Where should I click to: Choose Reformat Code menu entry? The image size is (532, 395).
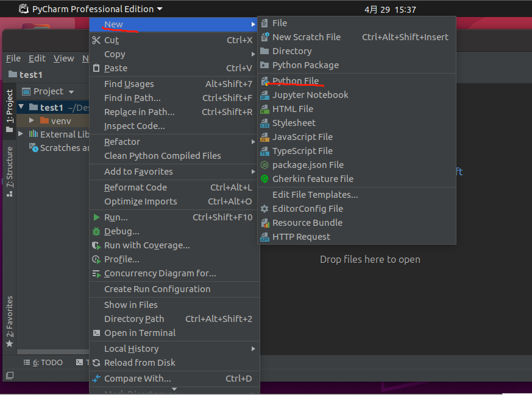[174, 187]
